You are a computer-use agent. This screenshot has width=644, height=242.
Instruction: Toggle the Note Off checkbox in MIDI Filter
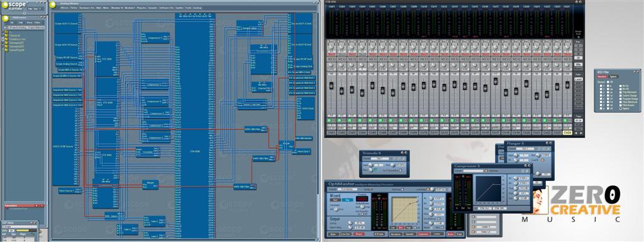(621, 89)
